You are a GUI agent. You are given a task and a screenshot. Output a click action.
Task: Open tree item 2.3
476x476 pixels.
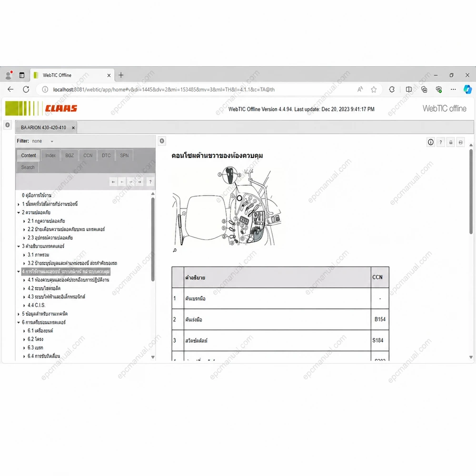(x=50, y=238)
